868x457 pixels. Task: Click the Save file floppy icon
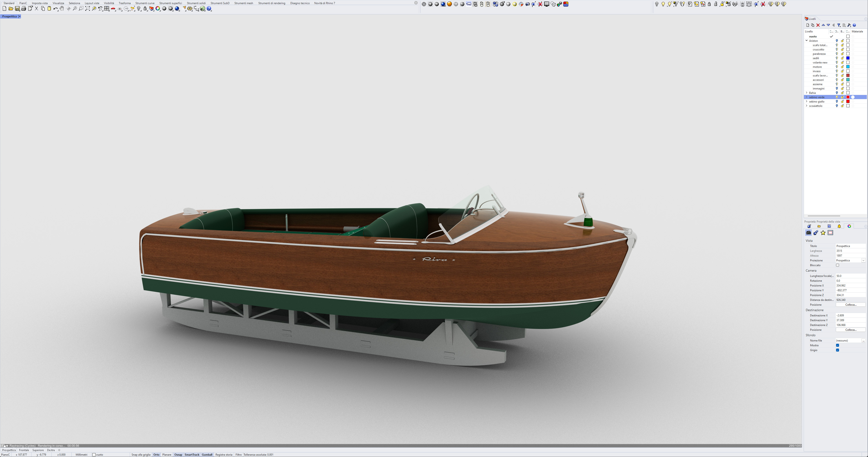(x=17, y=9)
